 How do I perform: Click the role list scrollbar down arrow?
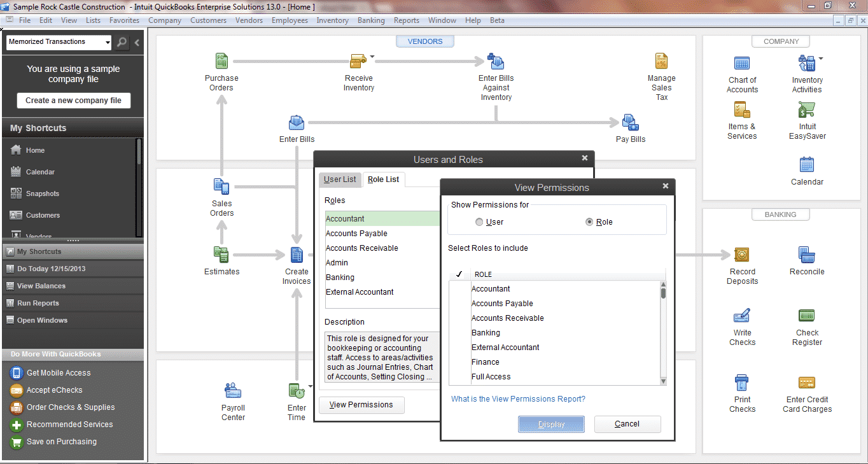click(663, 381)
